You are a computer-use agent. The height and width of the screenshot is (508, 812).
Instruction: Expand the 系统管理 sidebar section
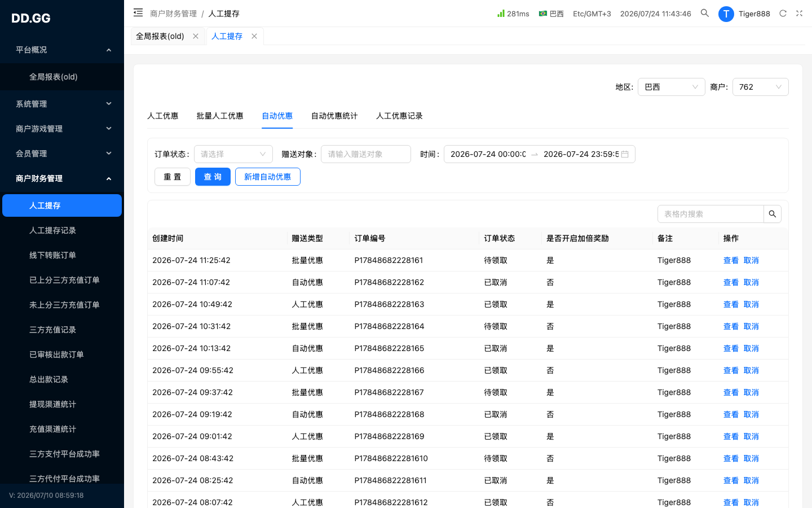(x=62, y=104)
